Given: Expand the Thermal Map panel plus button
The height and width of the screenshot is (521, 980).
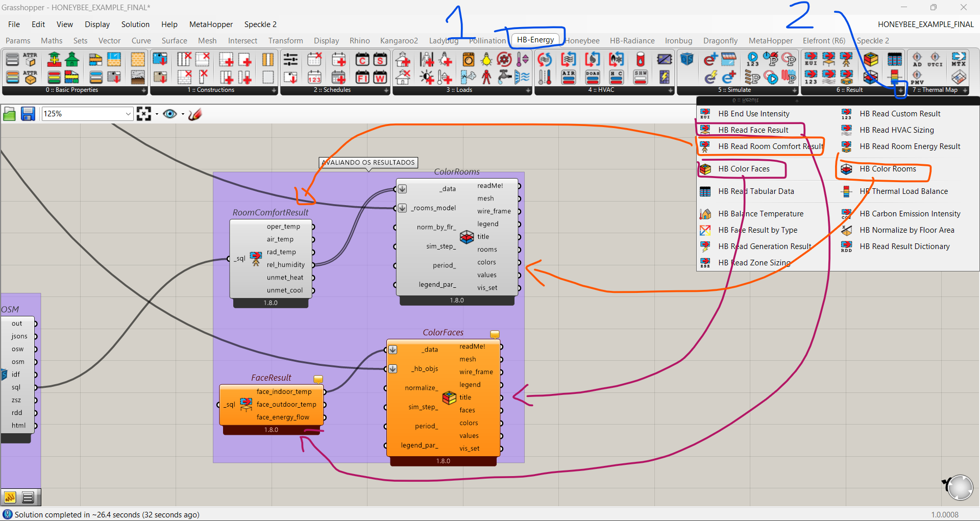Looking at the screenshot, I should point(965,90).
